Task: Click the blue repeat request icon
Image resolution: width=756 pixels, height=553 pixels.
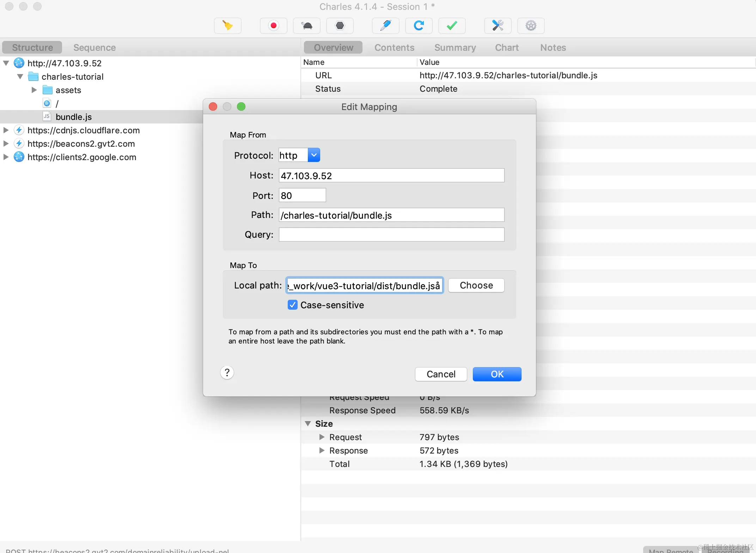Action: tap(419, 26)
